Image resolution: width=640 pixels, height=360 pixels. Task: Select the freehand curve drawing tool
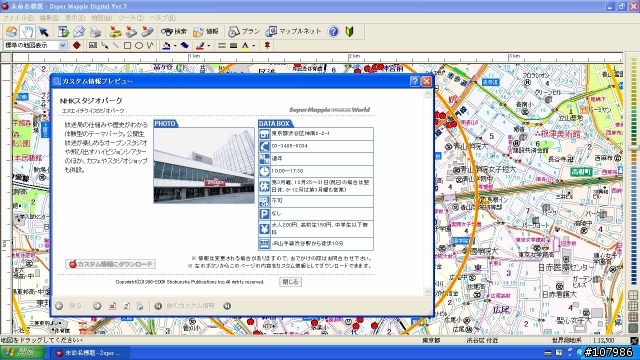(150, 45)
